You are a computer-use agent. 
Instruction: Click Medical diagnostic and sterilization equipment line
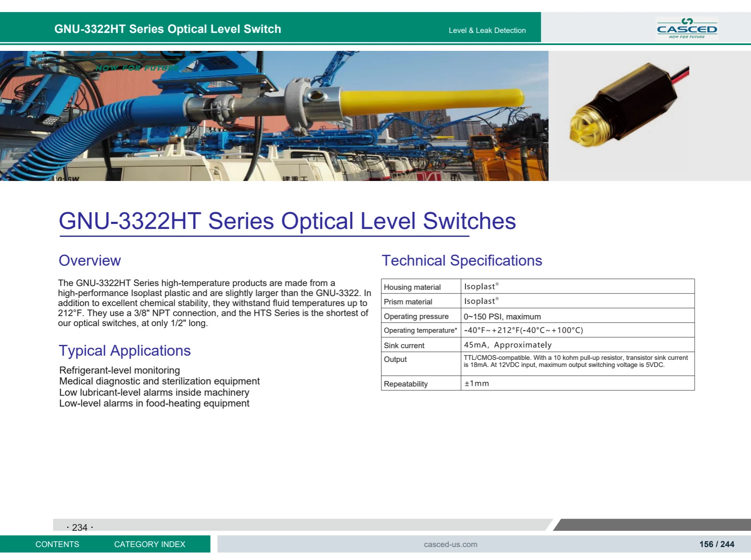click(x=159, y=381)
